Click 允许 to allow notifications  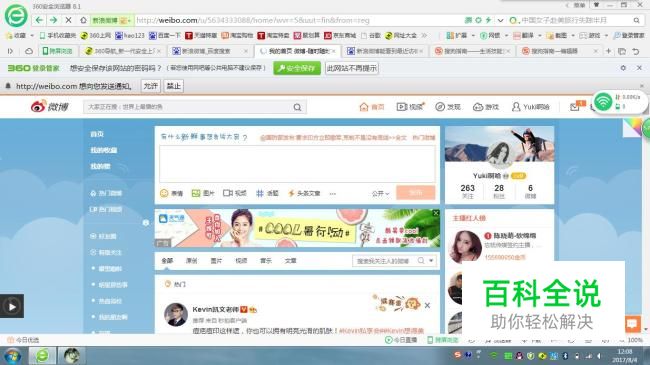pyautogui.click(x=150, y=86)
